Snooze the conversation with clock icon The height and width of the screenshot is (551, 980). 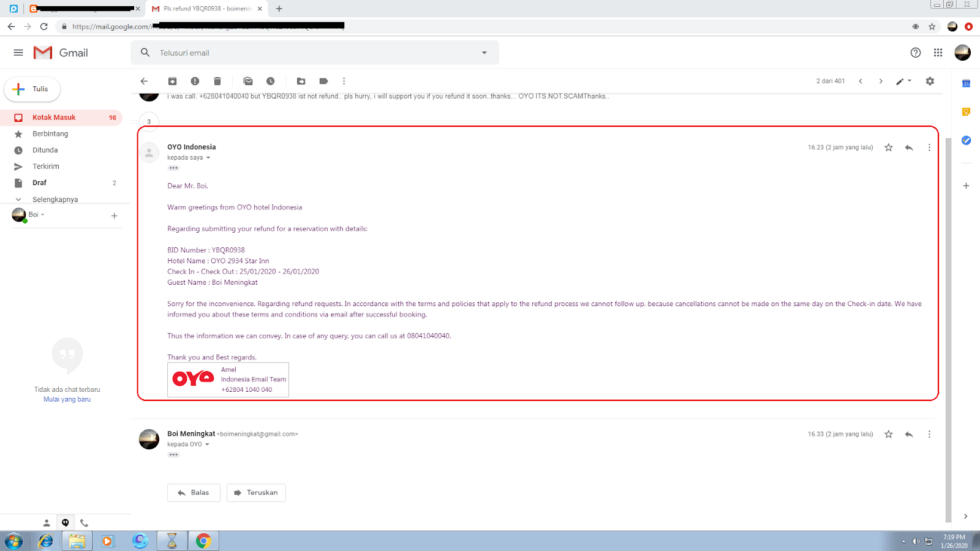(x=270, y=81)
